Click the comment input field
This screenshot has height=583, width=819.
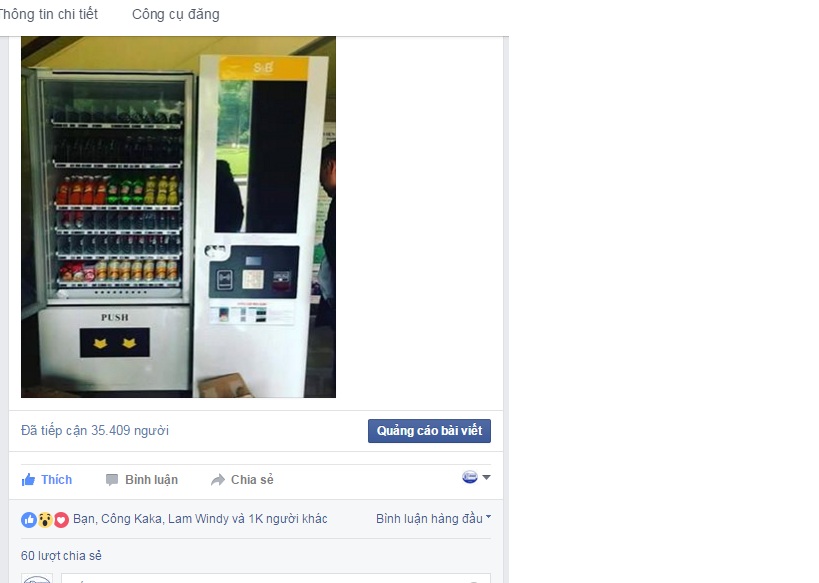click(x=276, y=578)
